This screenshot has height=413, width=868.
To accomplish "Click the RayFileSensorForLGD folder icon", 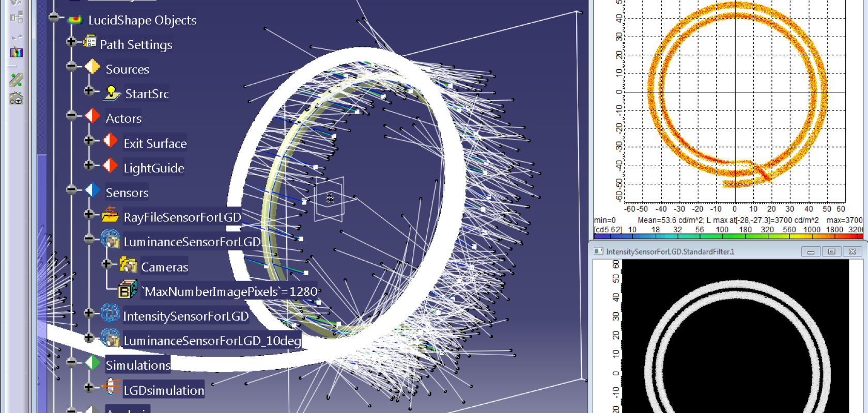I will coord(110,214).
